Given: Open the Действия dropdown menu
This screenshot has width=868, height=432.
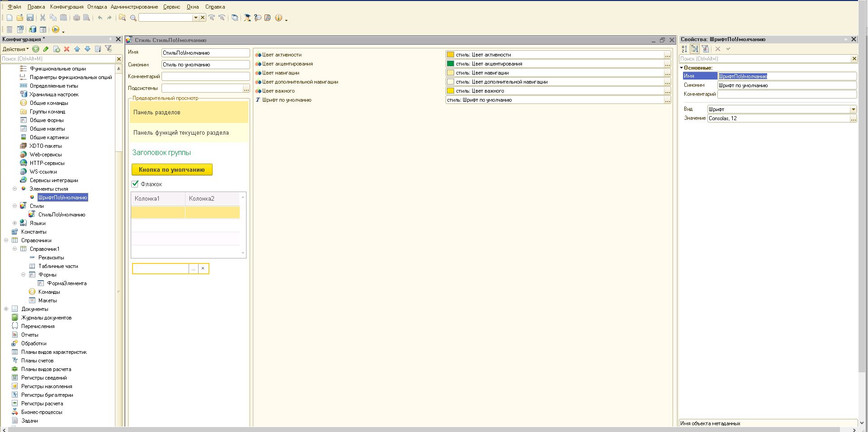Looking at the screenshot, I should pyautogui.click(x=16, y=49).
